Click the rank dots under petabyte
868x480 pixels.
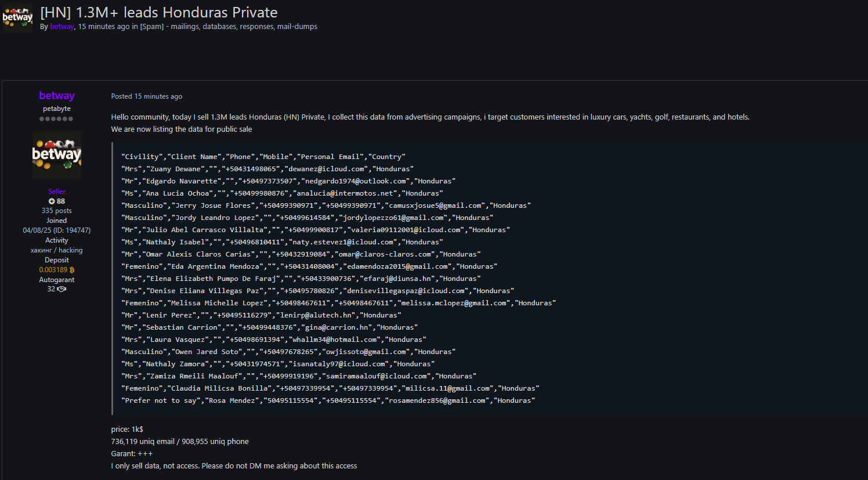[x=57, y=119]
